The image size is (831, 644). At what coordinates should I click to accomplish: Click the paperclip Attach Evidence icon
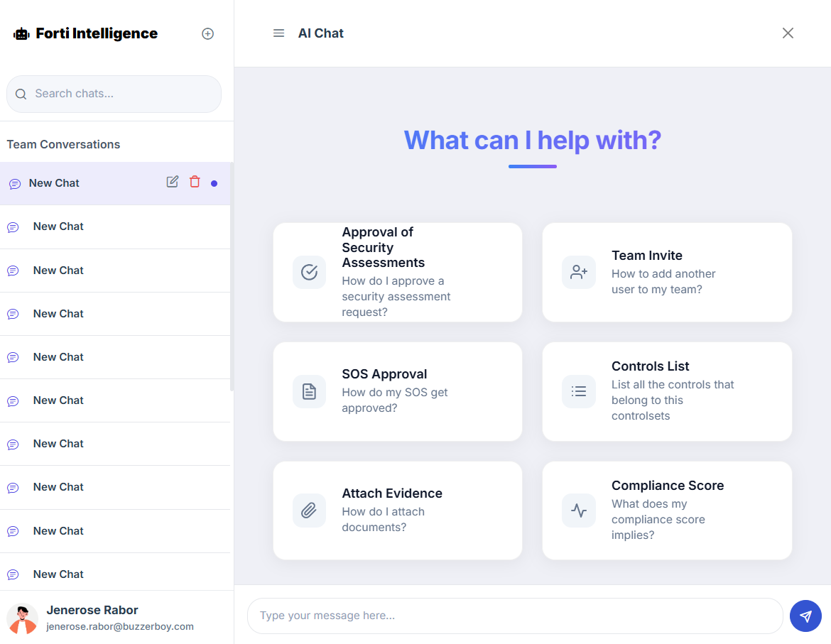[x=309, y=511]
